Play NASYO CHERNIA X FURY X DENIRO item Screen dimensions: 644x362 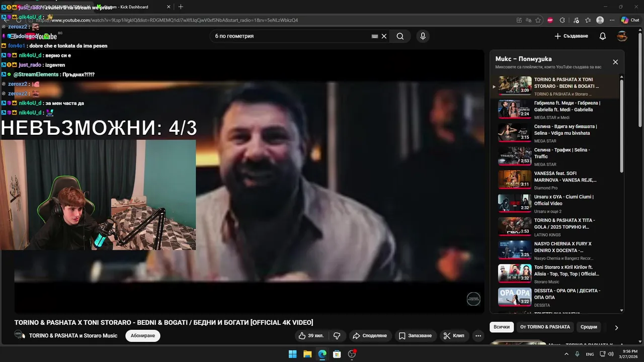pyautogui.click(x=555, y=250)
